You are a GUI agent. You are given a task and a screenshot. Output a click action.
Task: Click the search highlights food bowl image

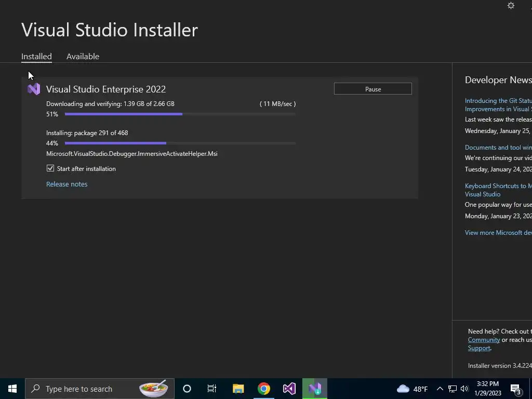point(154,389)
